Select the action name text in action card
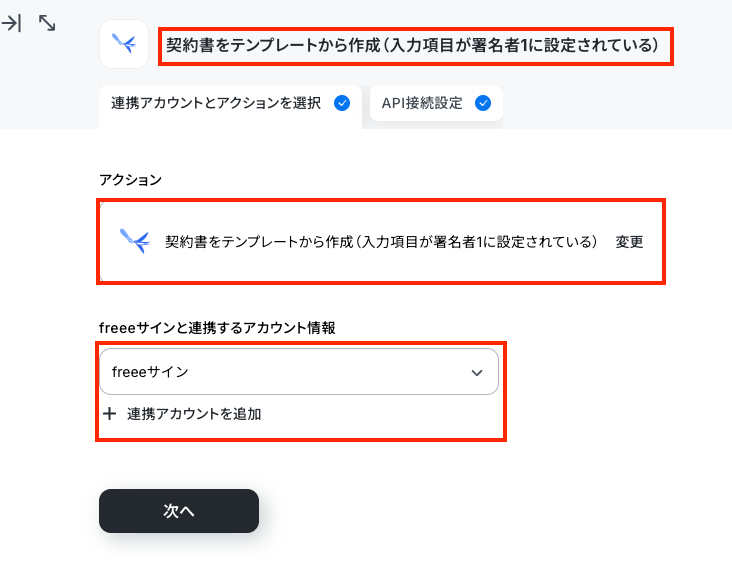The width and height of the screenshot is (732, 572). coord(381,242)
